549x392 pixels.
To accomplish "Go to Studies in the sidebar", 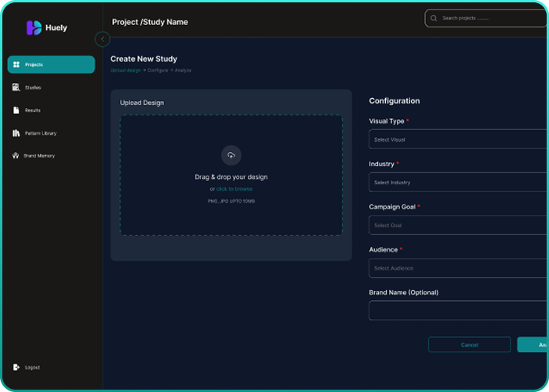I will [x=33, y=88].
